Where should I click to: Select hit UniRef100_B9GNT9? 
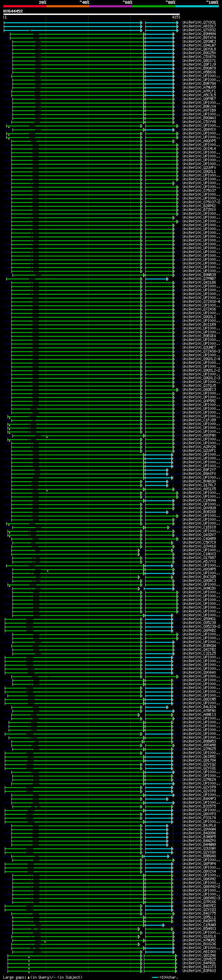(199, 68)
